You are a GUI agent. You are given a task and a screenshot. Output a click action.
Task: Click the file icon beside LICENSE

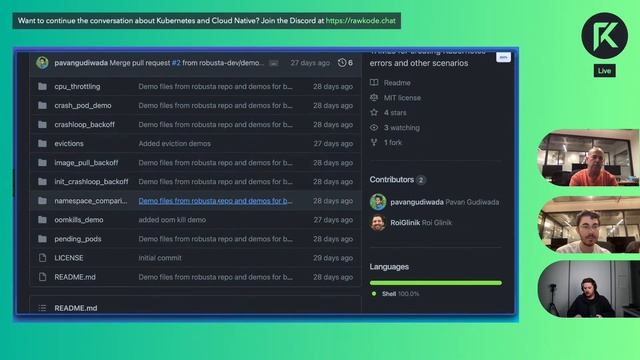[42, 258]
